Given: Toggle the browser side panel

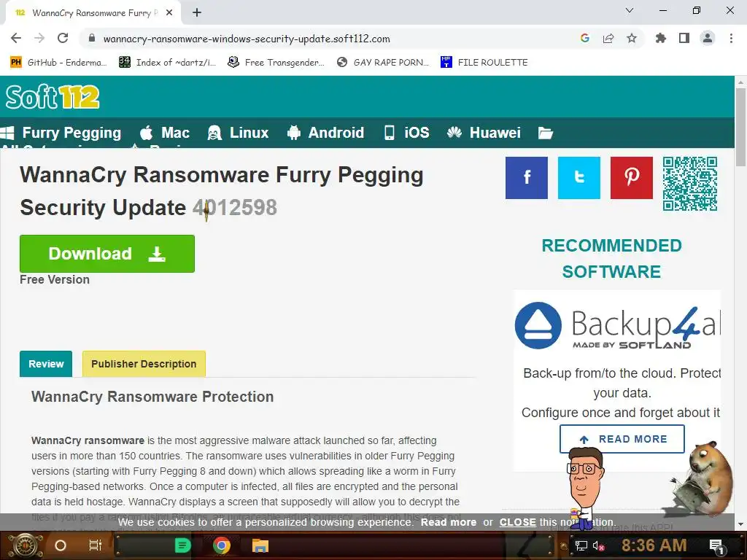Looking at the screenshot, I should tap(684, 38).
